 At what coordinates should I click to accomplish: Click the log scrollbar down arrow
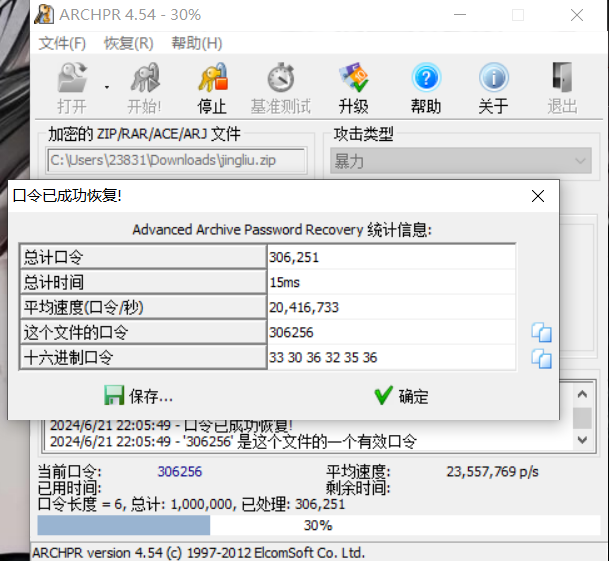(x=582, y=440)
